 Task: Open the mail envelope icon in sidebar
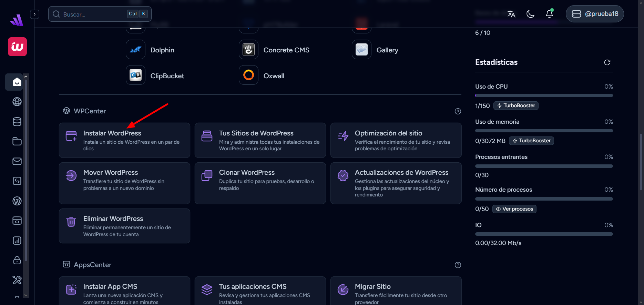click(x=17, y=161)
